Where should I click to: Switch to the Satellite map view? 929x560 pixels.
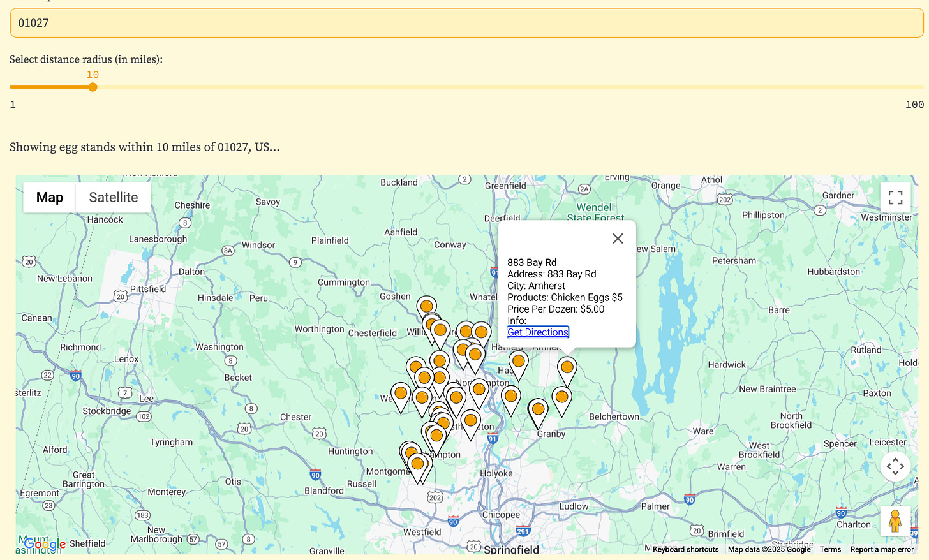point(113,197)
